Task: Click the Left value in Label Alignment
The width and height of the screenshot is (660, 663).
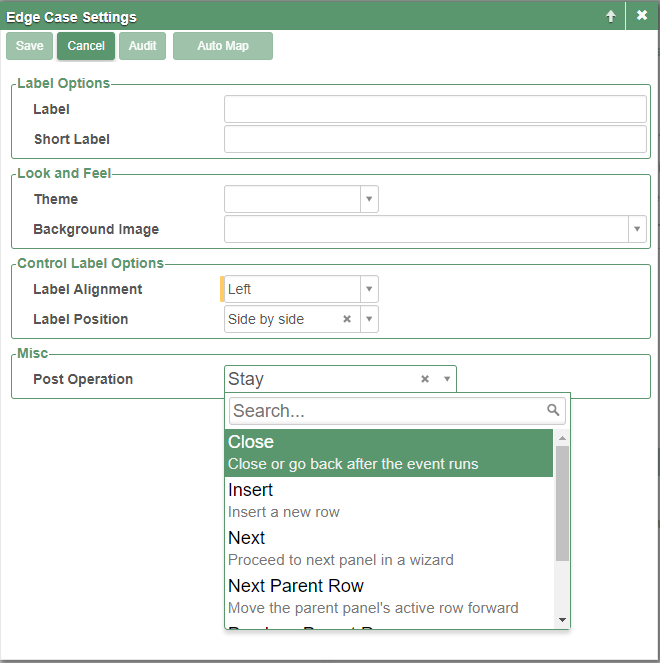Action: (239, 289)
